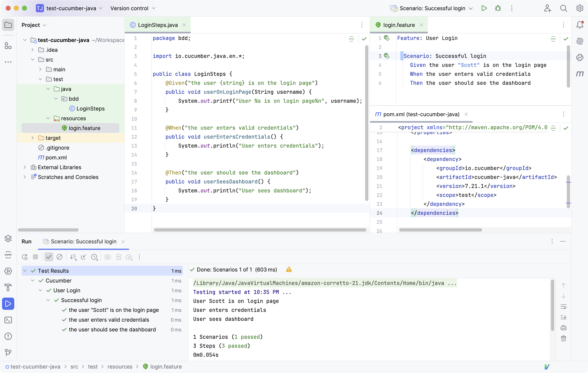Screen dimensions: 588x373
Task: Switch to the LoginSteps.java tab
Action: 157,25
